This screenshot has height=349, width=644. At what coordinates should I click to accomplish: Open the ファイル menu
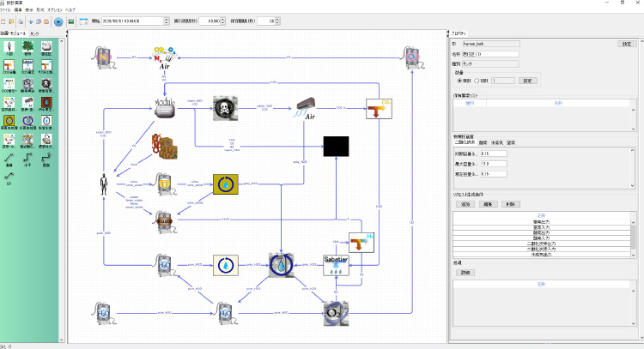tap(8, 9)
